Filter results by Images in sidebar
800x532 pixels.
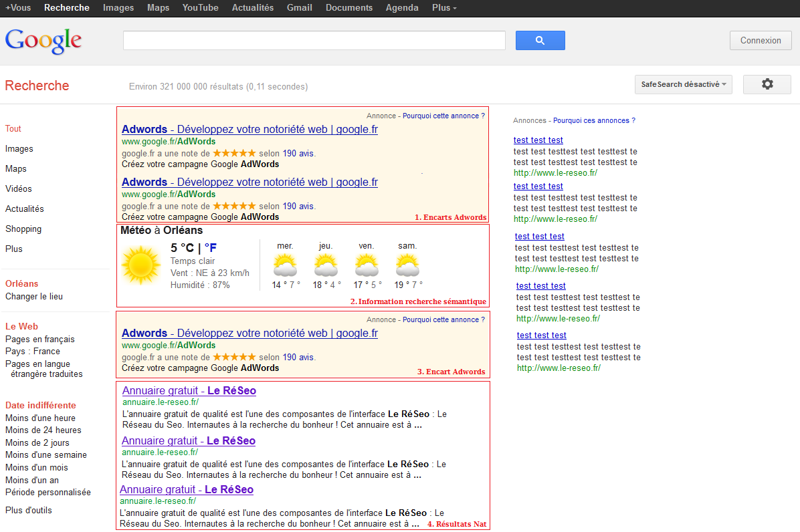(19, 149)
